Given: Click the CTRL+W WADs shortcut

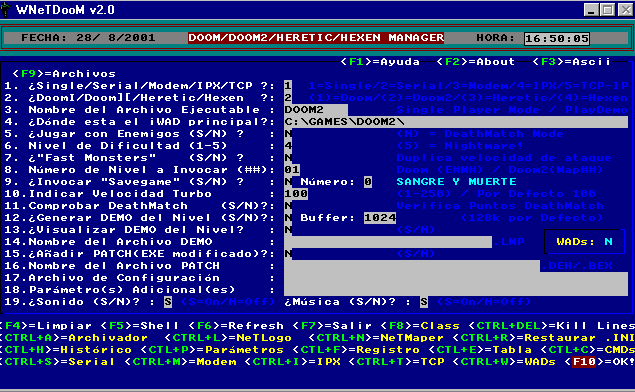Looking at the screenshot, I should pos(504,362).
